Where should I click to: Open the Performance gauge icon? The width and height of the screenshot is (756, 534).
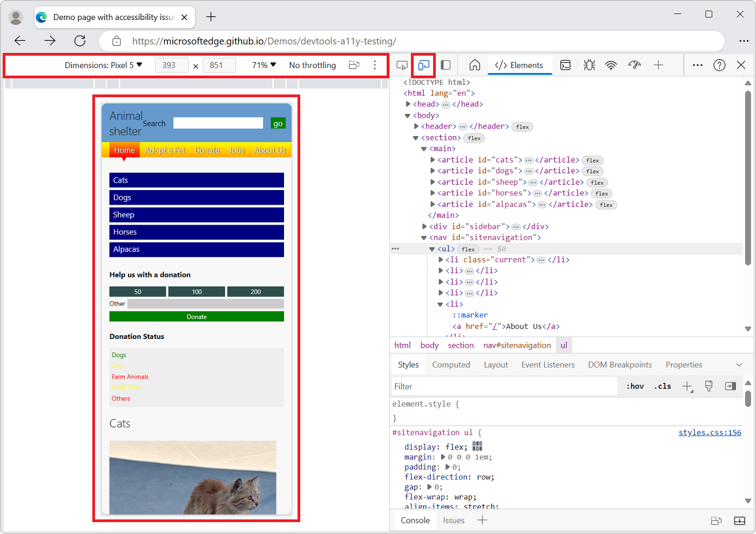pos(634,65)
